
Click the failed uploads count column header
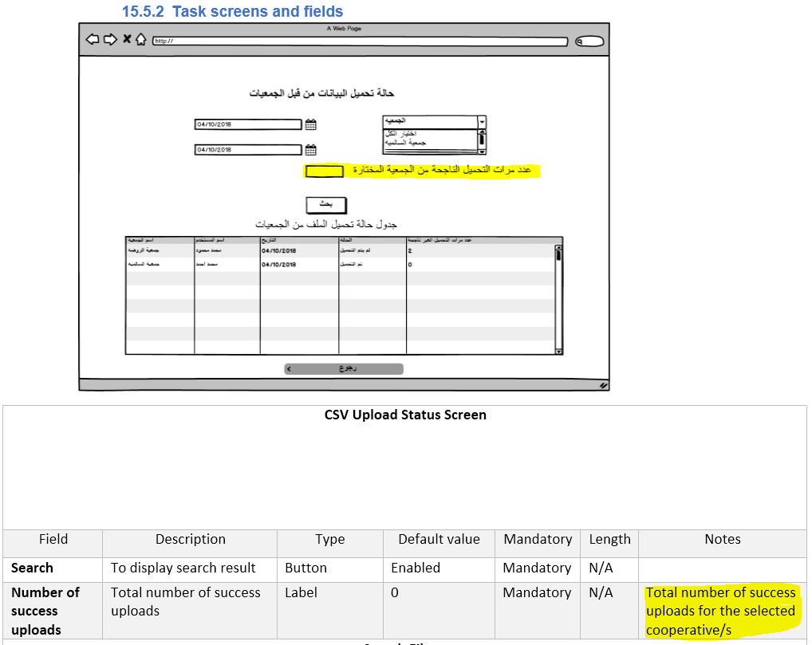click(x=480, y=240)
